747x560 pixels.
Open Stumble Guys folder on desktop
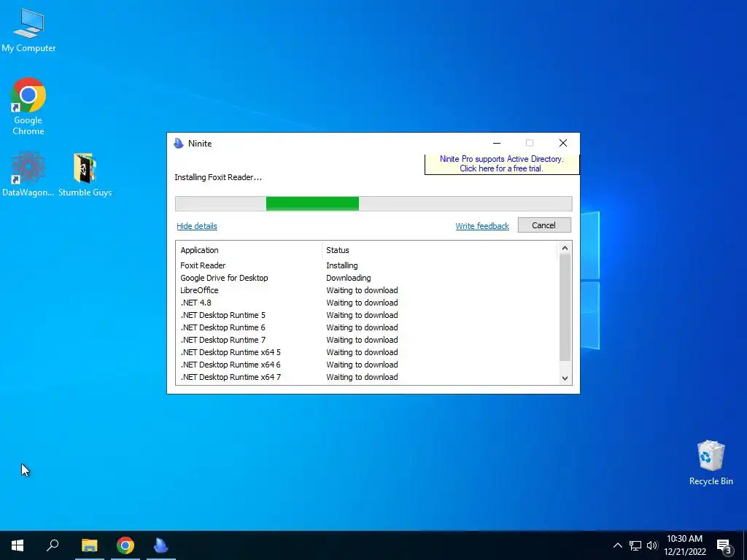[x=85, y=174]
